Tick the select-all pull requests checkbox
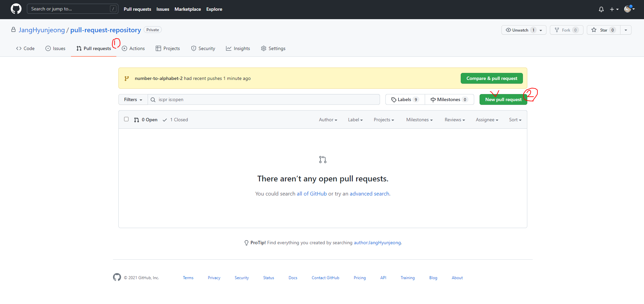Image resolution: width=644 pixels, height=304 pixels. pyautogui.click(x=126, y=119)
